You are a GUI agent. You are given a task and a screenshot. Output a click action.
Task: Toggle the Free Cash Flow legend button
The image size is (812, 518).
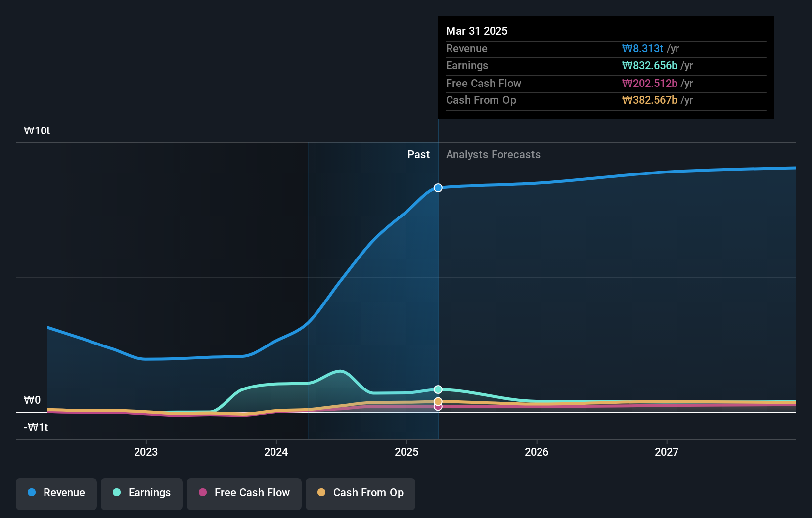point(244,494)
